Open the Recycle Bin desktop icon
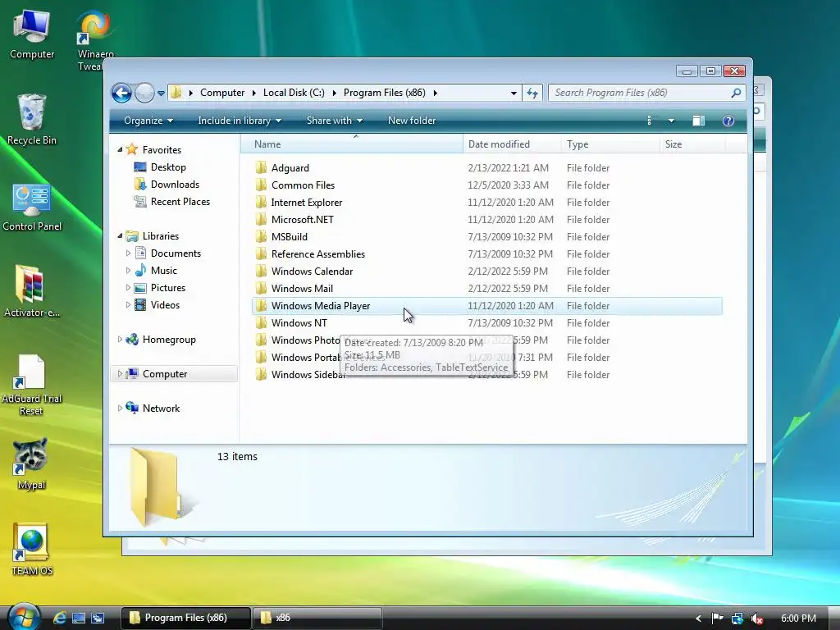Screen dimensions: 840x630 click(32, 120)
